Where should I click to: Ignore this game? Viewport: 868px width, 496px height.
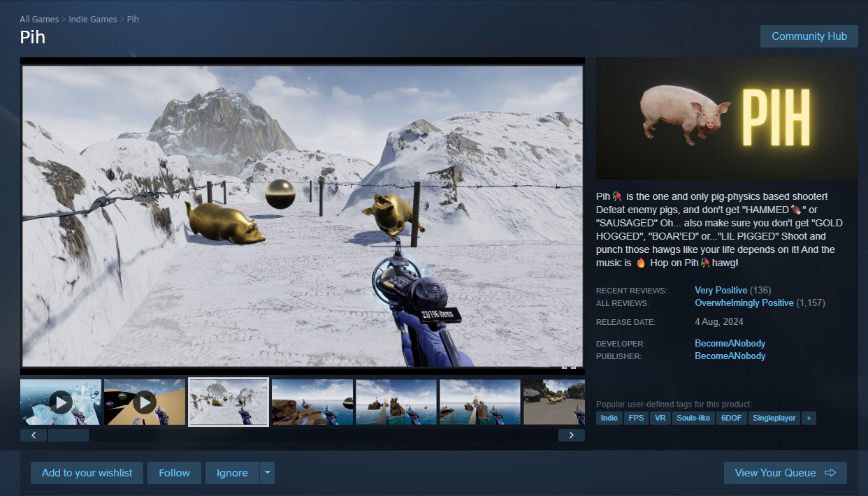[x=232, y=473]
